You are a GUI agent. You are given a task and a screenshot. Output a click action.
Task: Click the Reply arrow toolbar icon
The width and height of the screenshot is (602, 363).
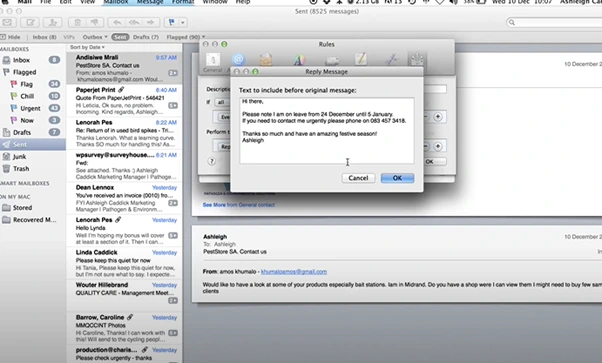click(x=117, y=23)
